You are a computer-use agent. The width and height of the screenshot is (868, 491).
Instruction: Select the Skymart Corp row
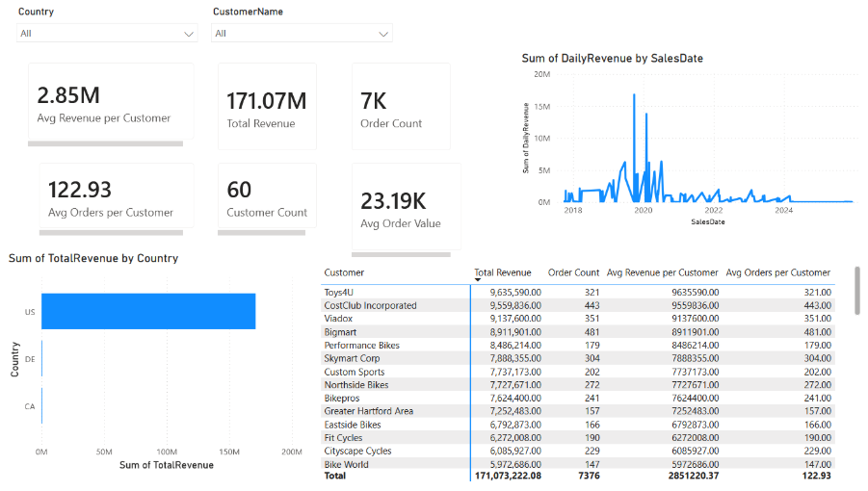[x=578, y=358]
